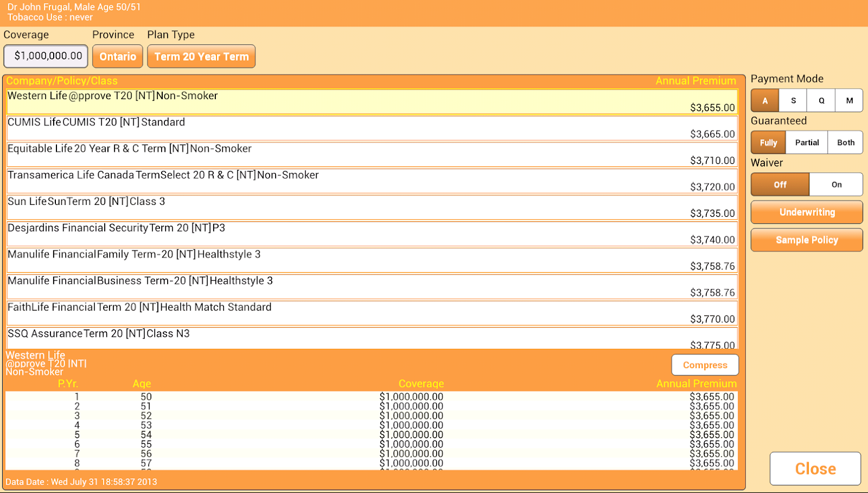This screenshot has width=868, height=493.
Task: Click the Close button
Action: (x=815, y=469)
